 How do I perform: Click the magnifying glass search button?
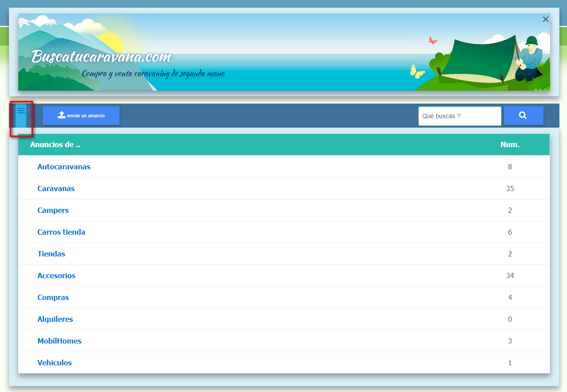tap(523, 116)
